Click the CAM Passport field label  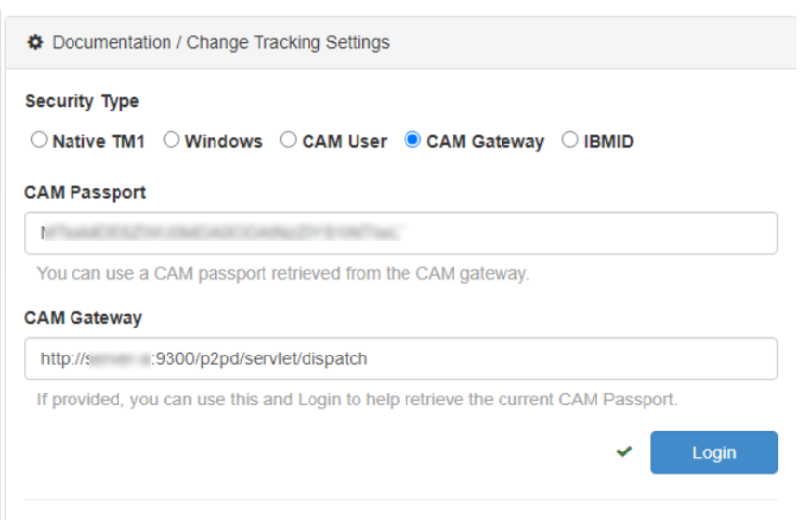[x=85, y=192]
